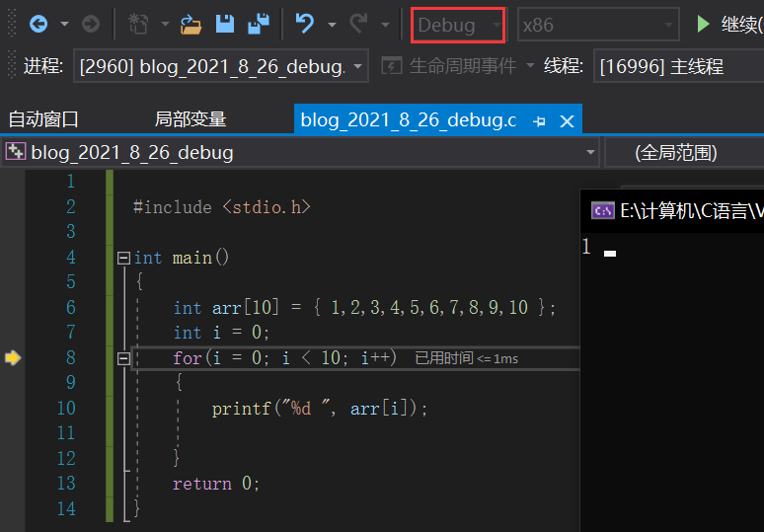The image size is (764, 532).
Task: Click the #include <stdio.h> line
Action: pos(222,207)
